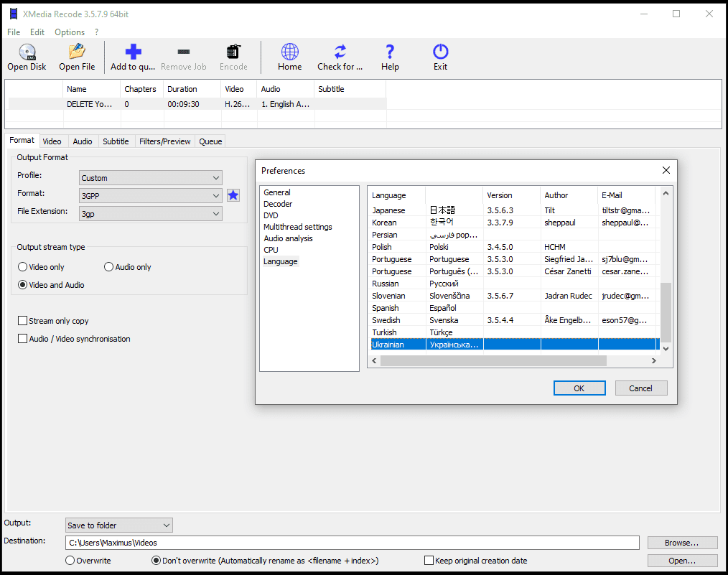The width and height of the screenshot is (728, 575).
Task: Click the Open Disk toolbar icon
Action: coord(27,52)
